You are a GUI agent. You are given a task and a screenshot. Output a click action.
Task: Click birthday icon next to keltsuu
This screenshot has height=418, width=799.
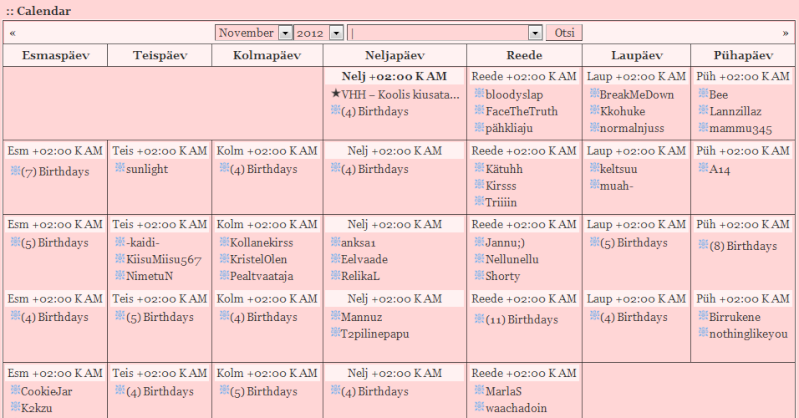(594, 168)
